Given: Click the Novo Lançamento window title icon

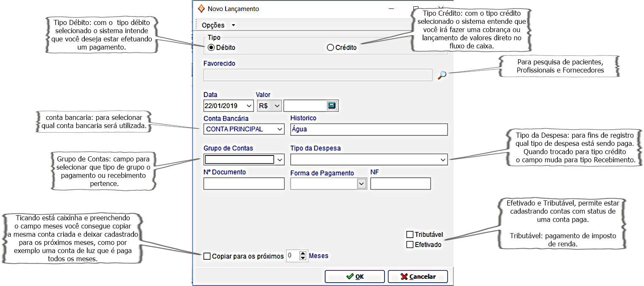Looking at the screenshot, I should click(x=201, y=8).
